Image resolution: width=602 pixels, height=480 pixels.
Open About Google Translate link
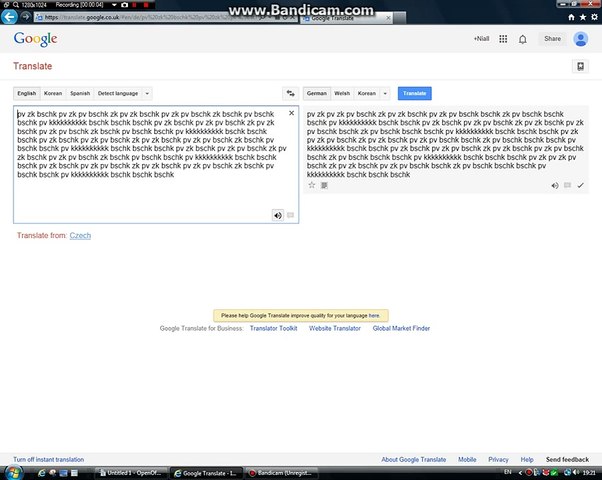click(x=413, y=460)
